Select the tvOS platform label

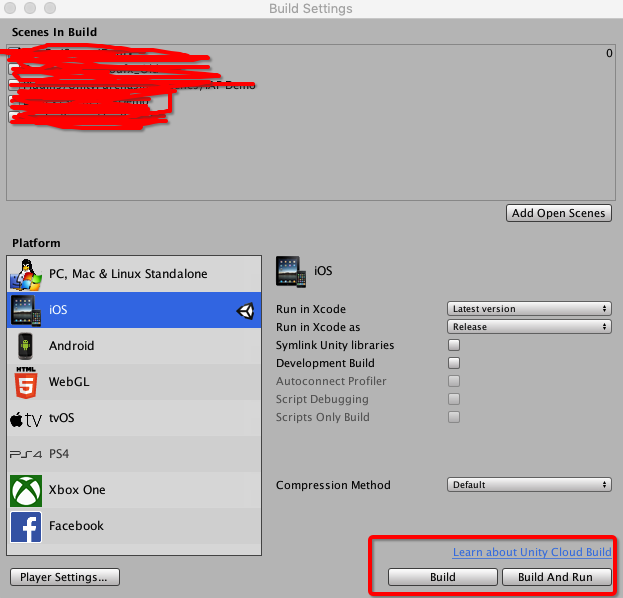(x=62, y=418)
